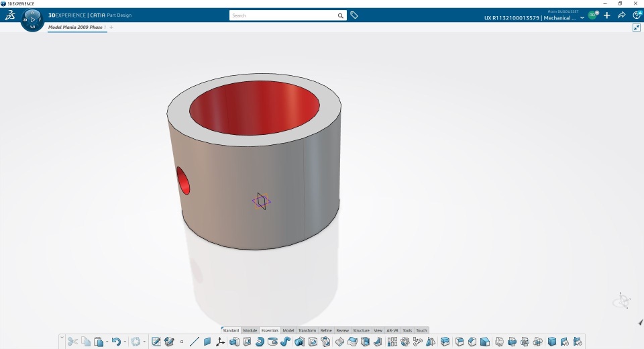
Task: Select the Mirror tool
Action: point(431,342)
